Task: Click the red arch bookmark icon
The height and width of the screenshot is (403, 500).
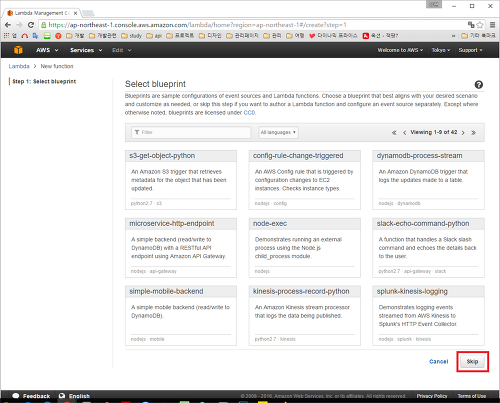Action: [24, 36]
